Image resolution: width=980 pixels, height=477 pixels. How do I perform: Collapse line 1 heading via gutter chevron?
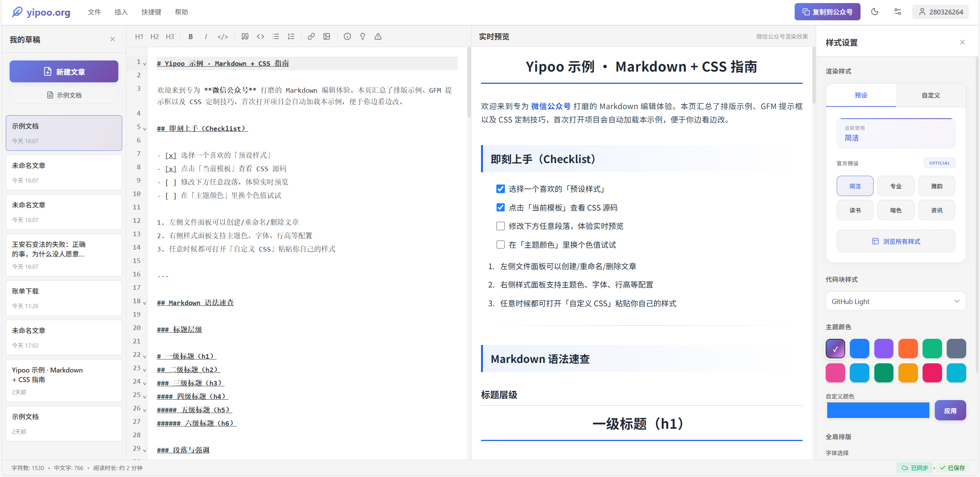144,64
